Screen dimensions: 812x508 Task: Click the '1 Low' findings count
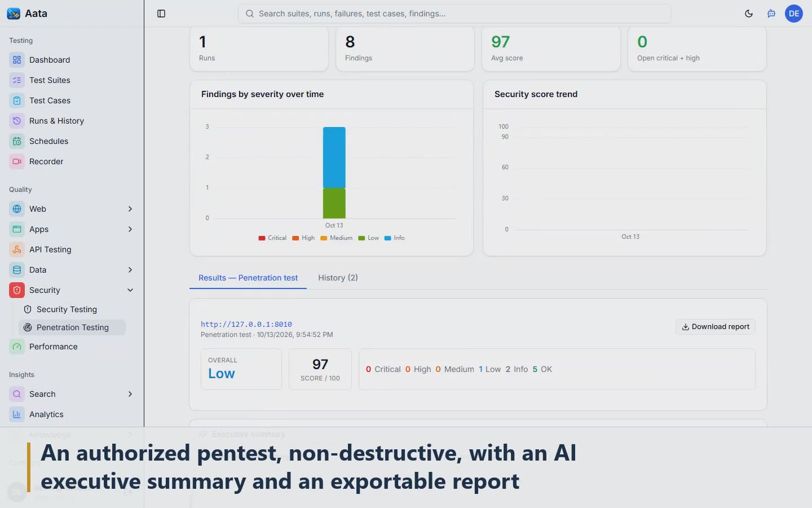pyautogui.click(x=489, y=369)
